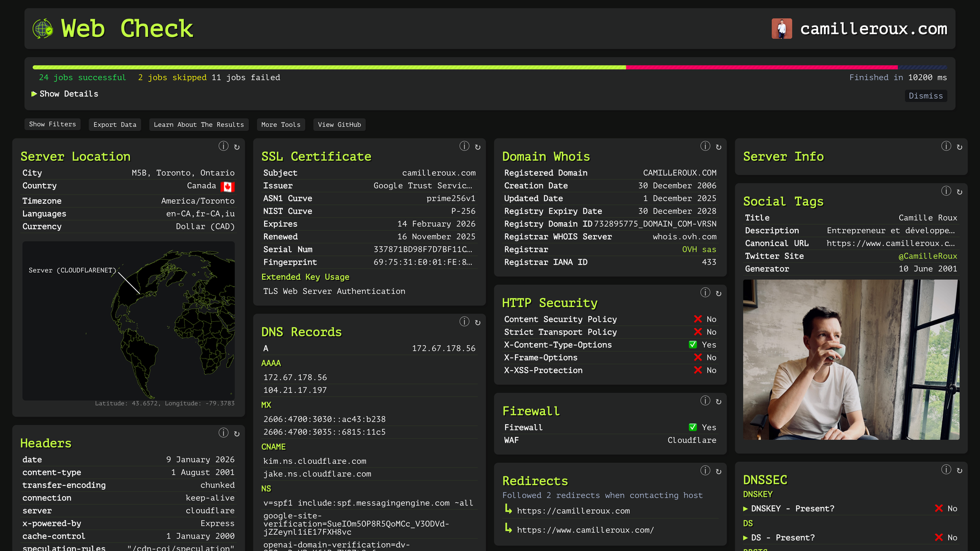
Task: Refresh the Social Tags card
Action: coord(959,192)
